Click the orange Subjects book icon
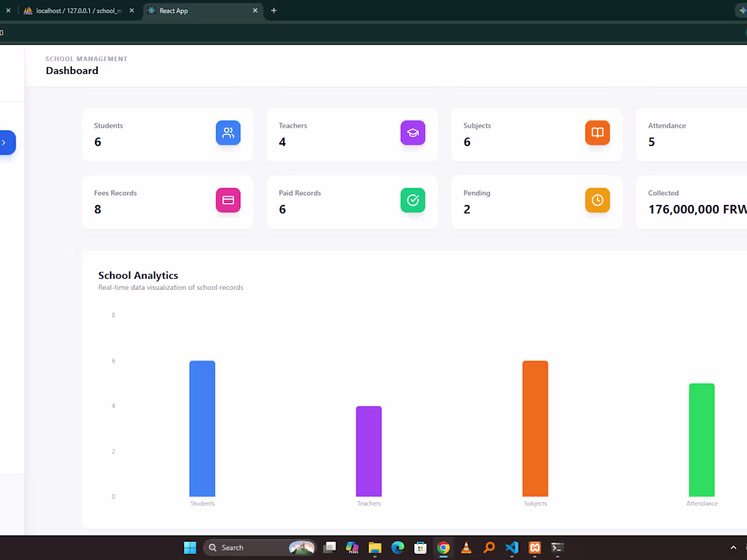Image resolution: width=747 pixels, height=560 pixels. (x=598, y=133)
